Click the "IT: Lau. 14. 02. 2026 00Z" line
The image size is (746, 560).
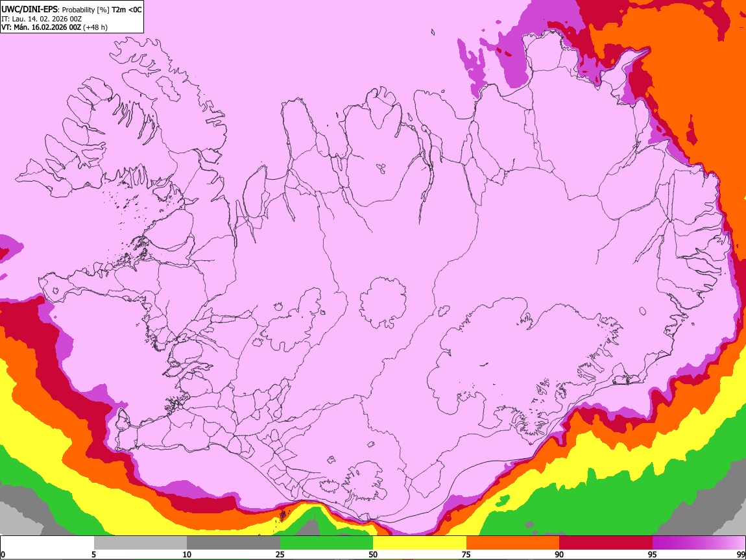tap(42, 19)
